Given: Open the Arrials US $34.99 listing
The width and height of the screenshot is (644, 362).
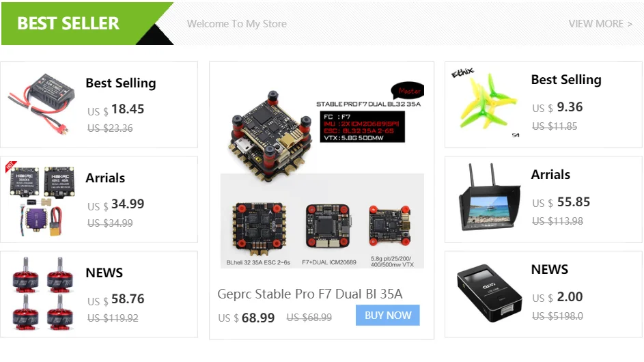Looking at the screenshot, I should click(x=99, y=199).
